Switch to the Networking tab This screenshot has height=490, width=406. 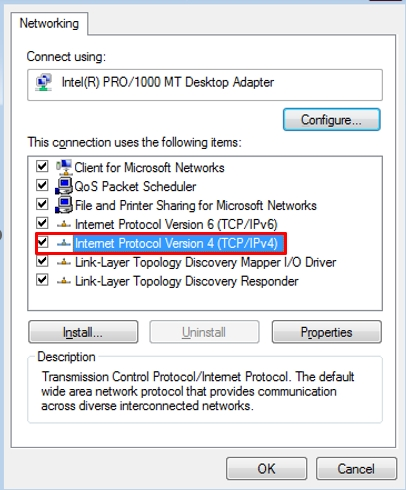point(49,24)
